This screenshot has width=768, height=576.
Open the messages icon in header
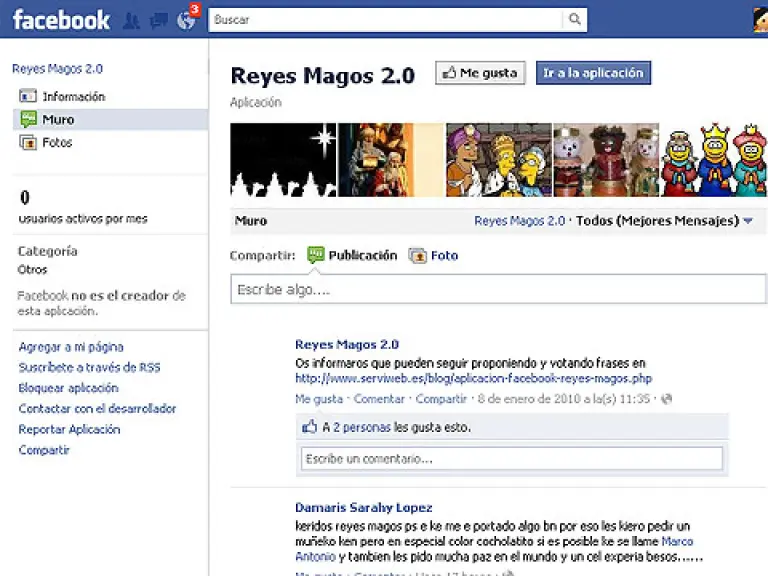point(158,21)
